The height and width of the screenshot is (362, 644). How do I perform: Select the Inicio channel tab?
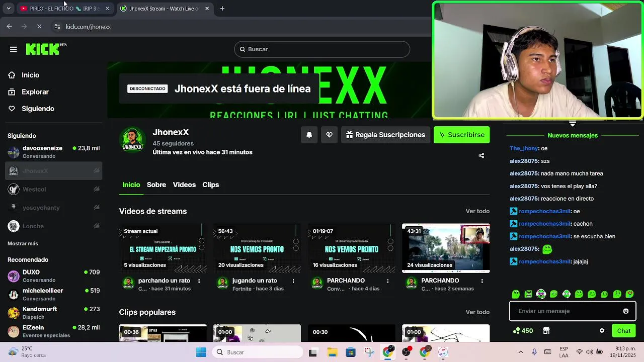coord(131,185)
